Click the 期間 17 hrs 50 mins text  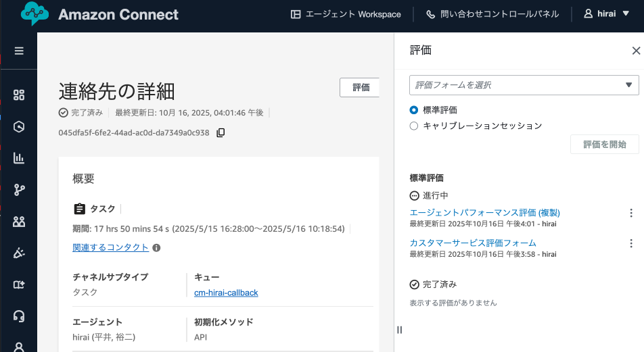pyautogui.click(x=208, y=229)
